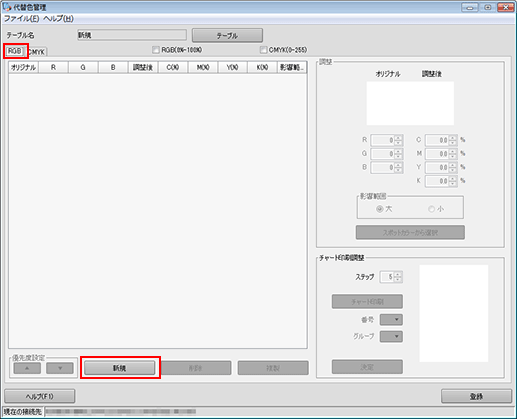This screenshot has height=419, width=517.
Task: Click the G column header
Action: click(x=83, y=67)
